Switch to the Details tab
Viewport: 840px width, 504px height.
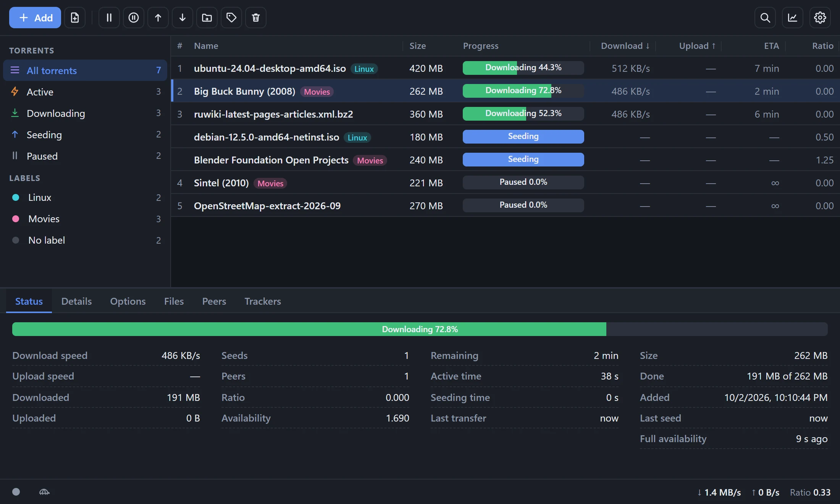[76, 301]
